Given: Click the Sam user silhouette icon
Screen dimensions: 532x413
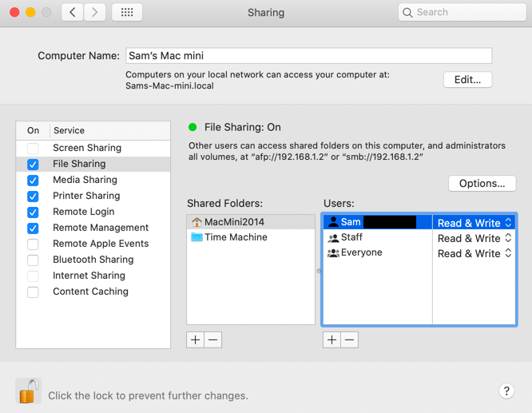Looking at the screenshot, I should coord(334,222).
